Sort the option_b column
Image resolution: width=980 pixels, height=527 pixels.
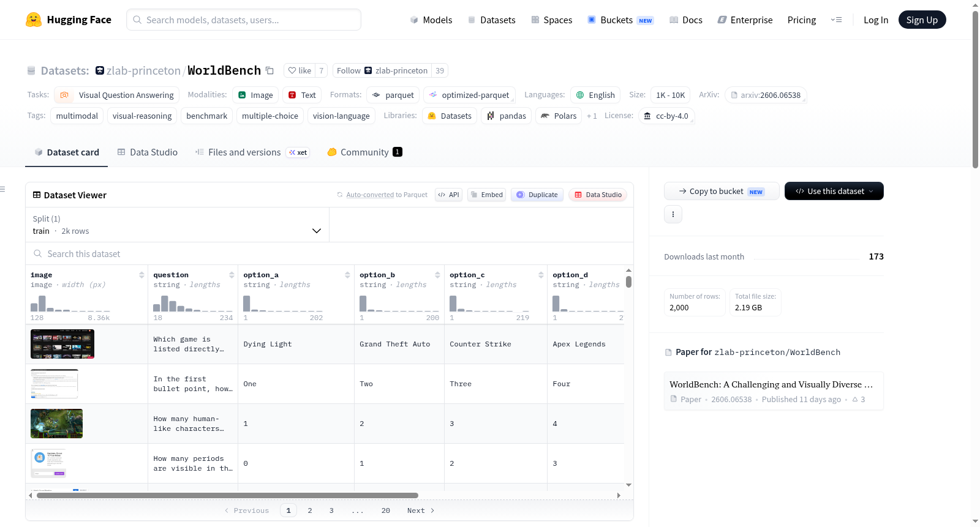[x=437, y=275]
